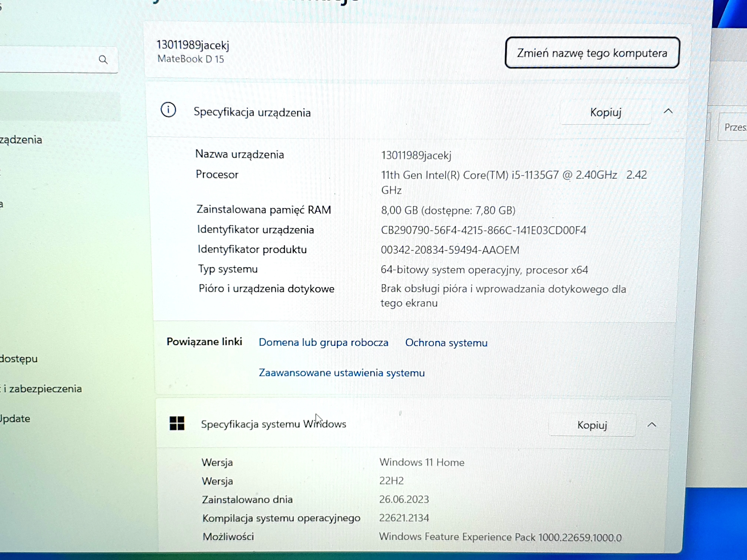Click the Pióro i urządzenia dotykowe label
This screenshot has width=747, height=560.
tap(266, 289)
